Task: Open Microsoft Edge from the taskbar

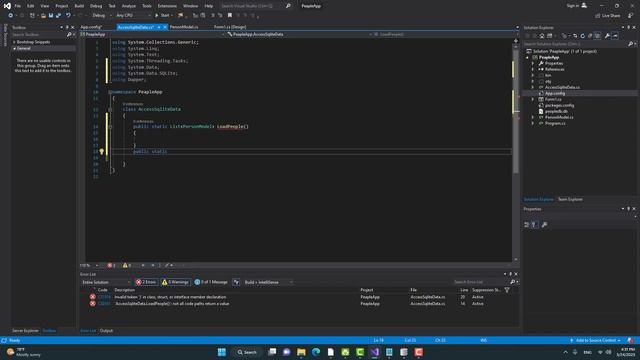Action: [x=316, y=352]
